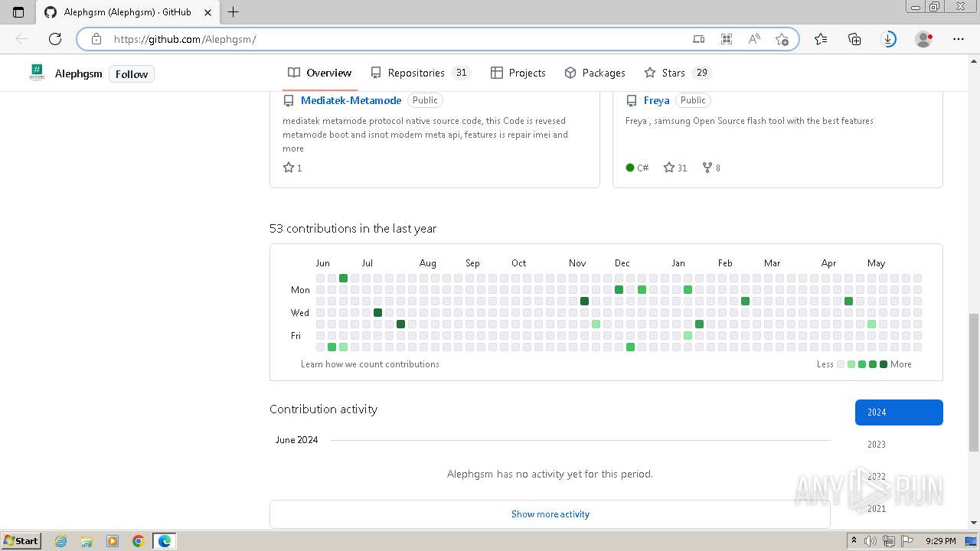Show hidden system tray icons
Image resolution: width=980 pixels, height=551 pixels.
pyautogui.click(x=854, y=541)
